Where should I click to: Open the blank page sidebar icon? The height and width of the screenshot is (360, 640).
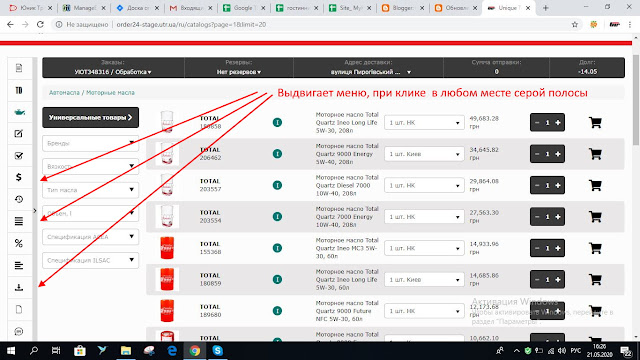pyautogui.click(x=19, y=309)
